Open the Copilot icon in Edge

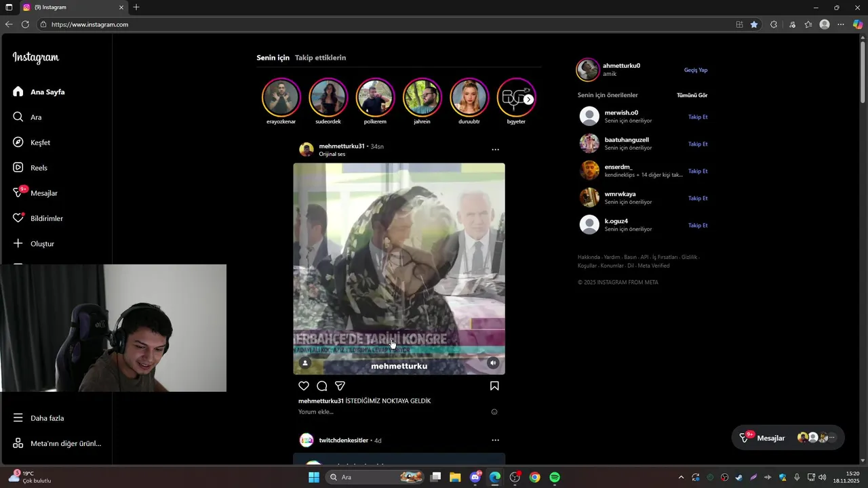tap(858, 24)
